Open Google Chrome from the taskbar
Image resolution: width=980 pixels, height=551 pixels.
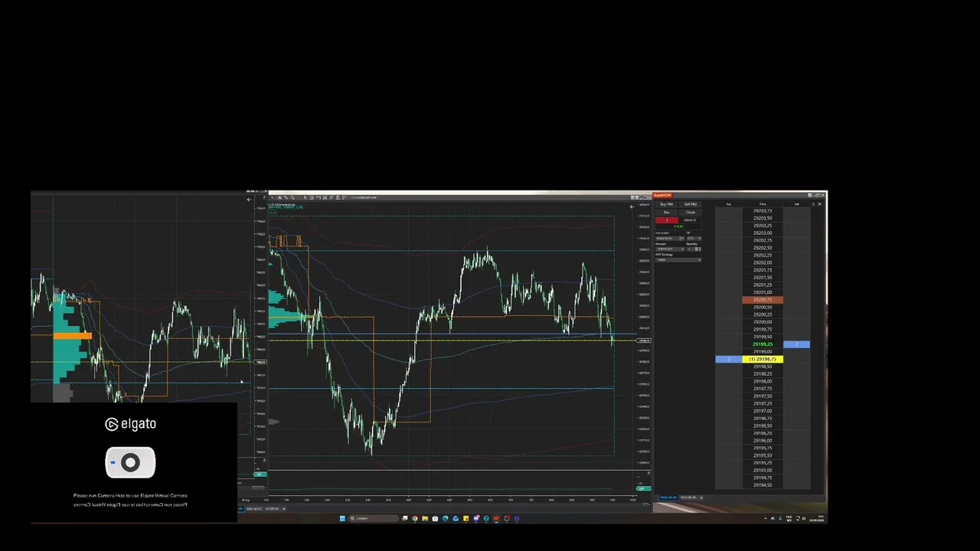[415, 518]
